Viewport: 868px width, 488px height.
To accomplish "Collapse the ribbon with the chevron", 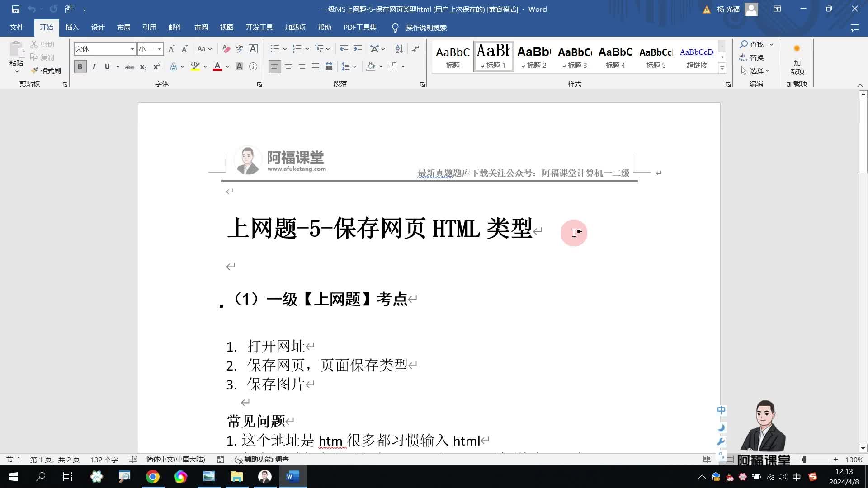I will [860, 85].
